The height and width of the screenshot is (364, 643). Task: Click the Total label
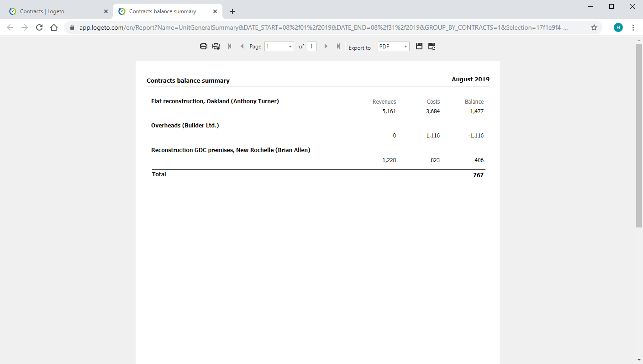[159, 174]
